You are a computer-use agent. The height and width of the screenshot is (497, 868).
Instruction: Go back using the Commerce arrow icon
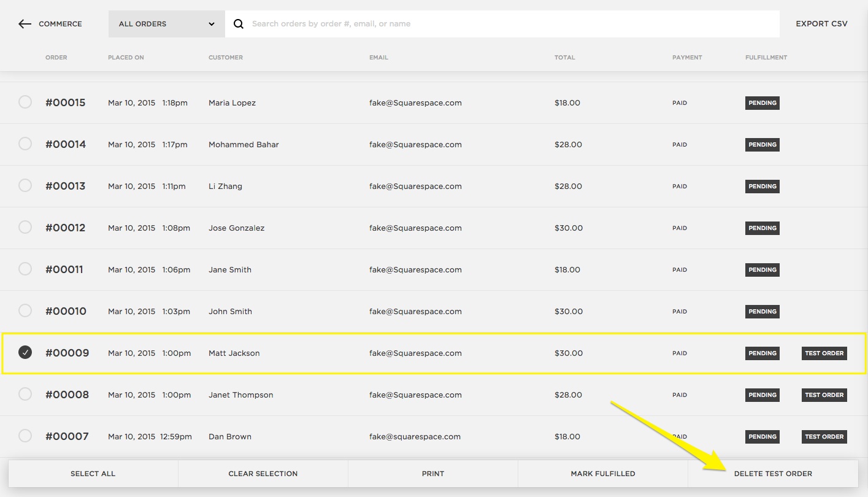click(25, 24)
